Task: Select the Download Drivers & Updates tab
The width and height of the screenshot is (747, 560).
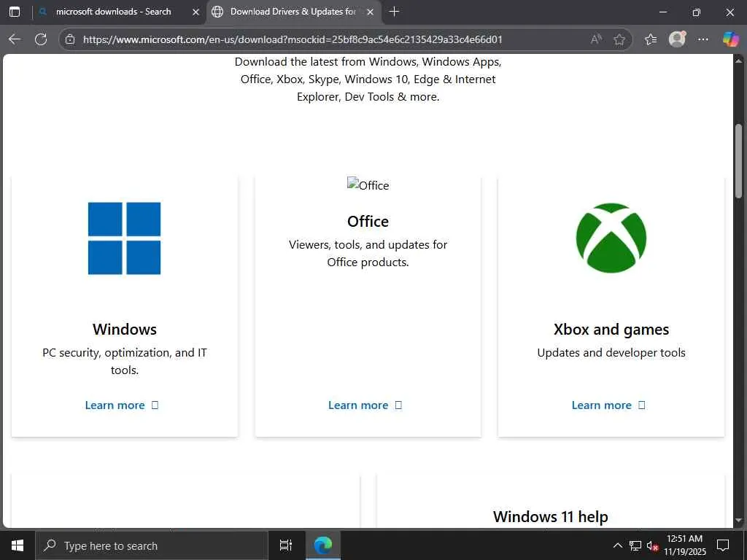Action: tap(294, 12)
